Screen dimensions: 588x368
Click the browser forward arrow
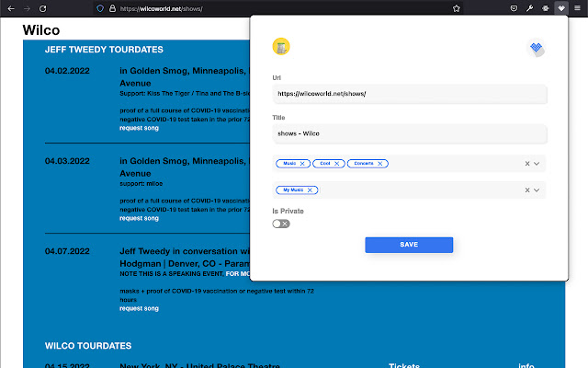(x=27, y=8)
